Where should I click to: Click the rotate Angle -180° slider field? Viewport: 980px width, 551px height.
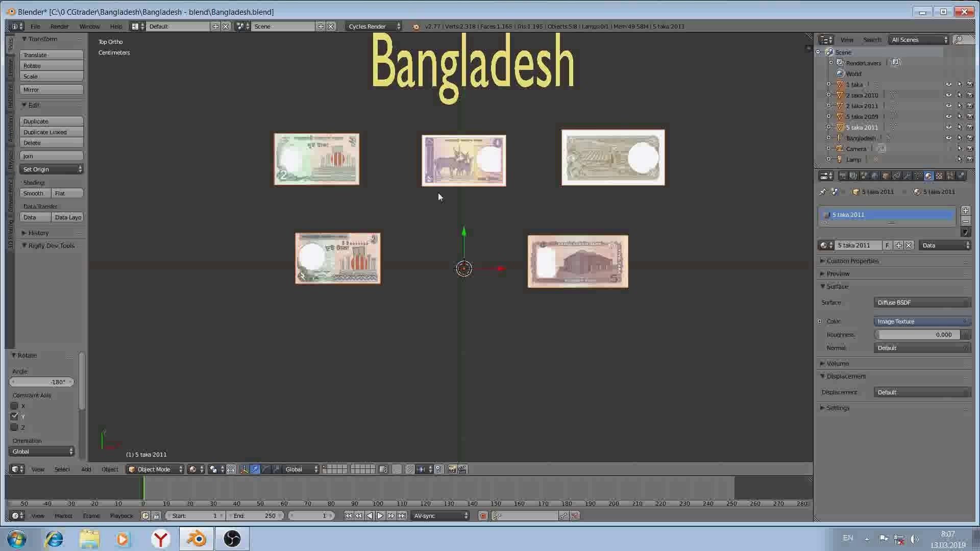pos(42,382)
